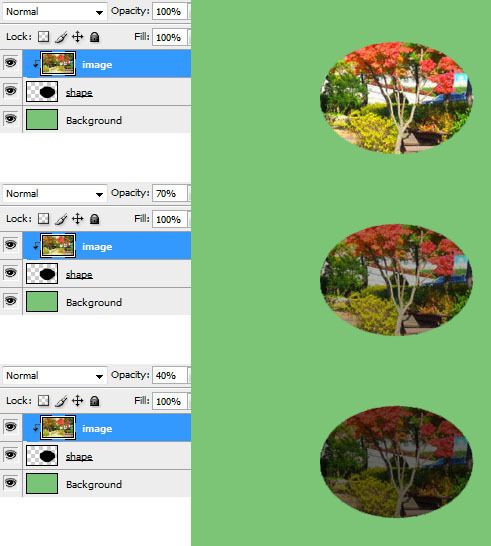Click lock image pixels brush in 40% opacity panel
Screen dimensions: 491x546
pyautogui.click(x=61, y=401)
